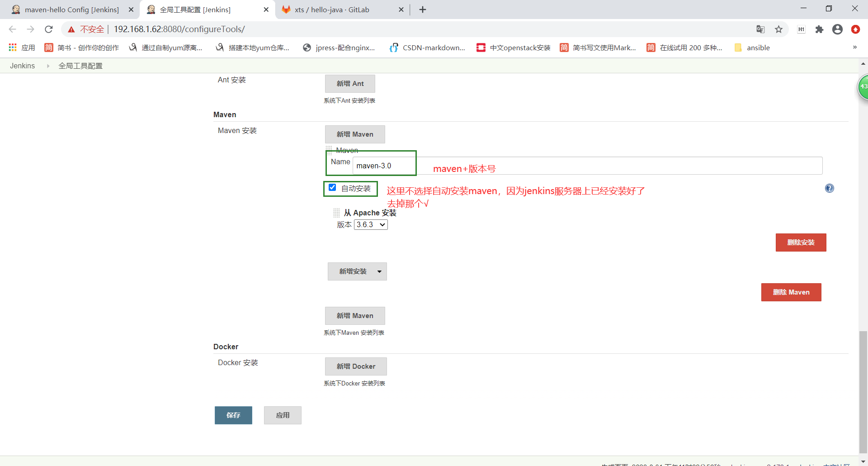Show more bookmarks with the chevron
Image resolution: width=868 pixels, height=466 pixels.
click(855, 47)
